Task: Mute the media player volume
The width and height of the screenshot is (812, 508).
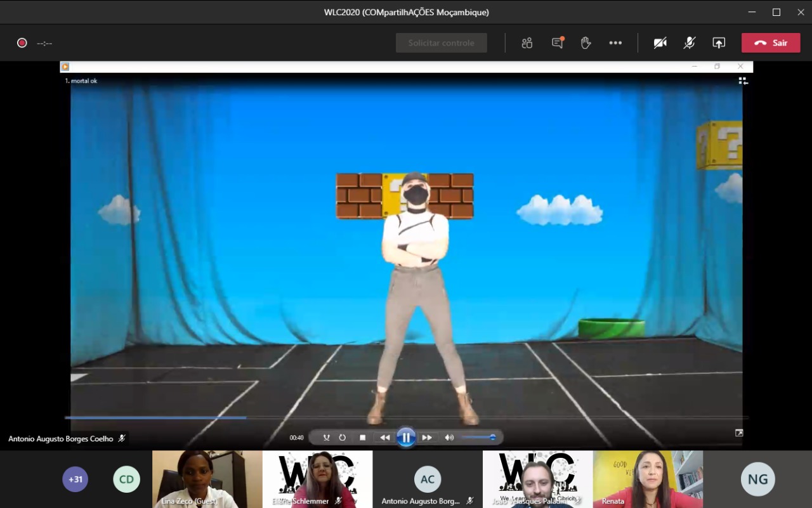Action: pyautogui.click(x=449, y=438)
